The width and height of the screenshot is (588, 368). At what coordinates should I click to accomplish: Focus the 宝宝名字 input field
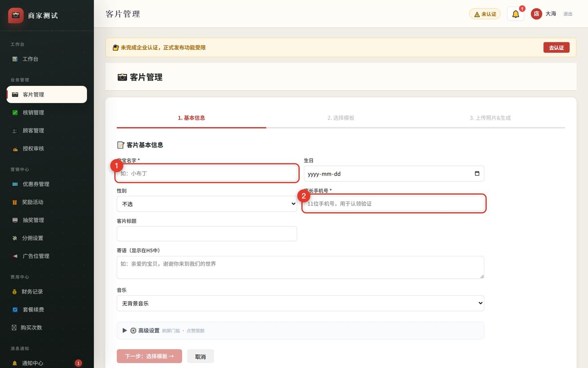pyautogui.click(x=207, y=173)
